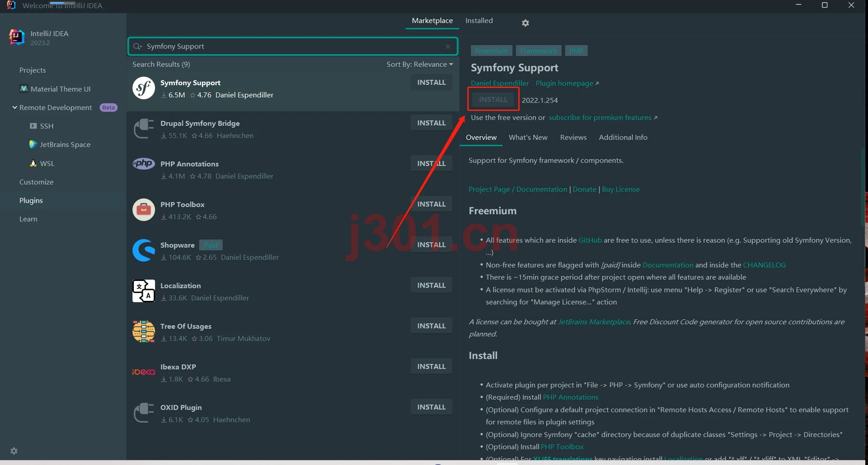Select the Overview tab
This screenshot has width=868, height=465.
[481, 138]
